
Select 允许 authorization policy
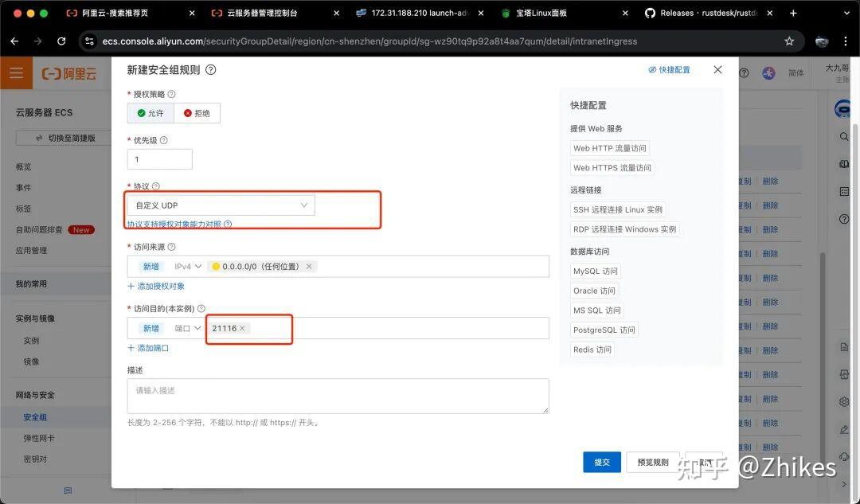point(150,113)
